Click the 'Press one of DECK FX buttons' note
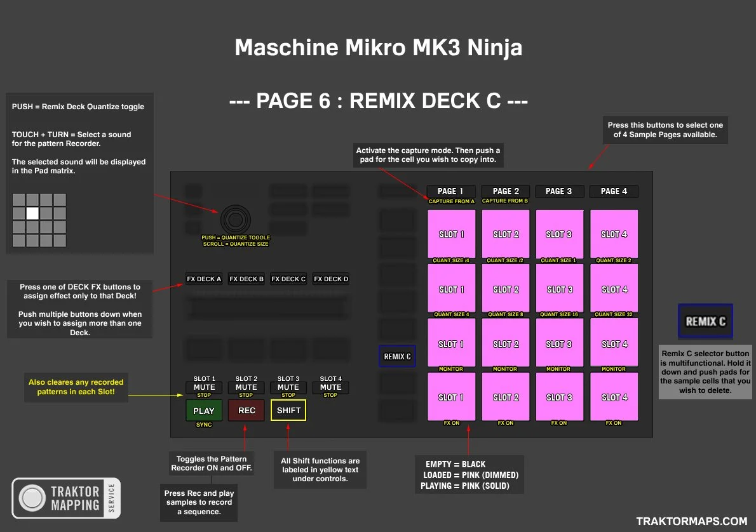Screen dimensions: 756x532 [80, 309]
